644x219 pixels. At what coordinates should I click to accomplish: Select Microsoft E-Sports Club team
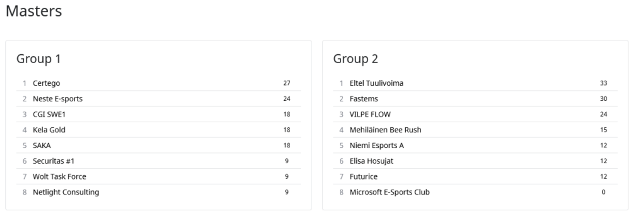pyautogui.click(x=389, y=192)
